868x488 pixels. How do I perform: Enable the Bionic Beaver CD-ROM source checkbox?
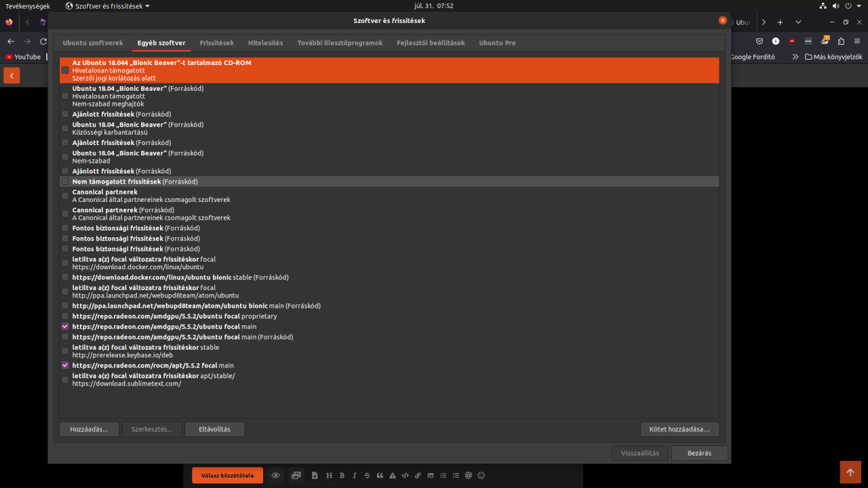pos(65,70)
